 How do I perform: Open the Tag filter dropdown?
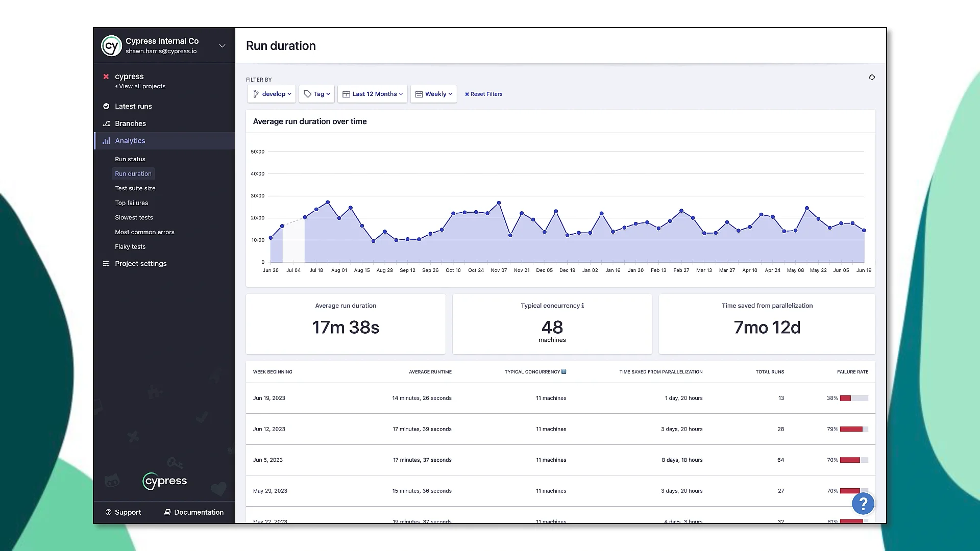pyautogui.click(x=317, y=94)
